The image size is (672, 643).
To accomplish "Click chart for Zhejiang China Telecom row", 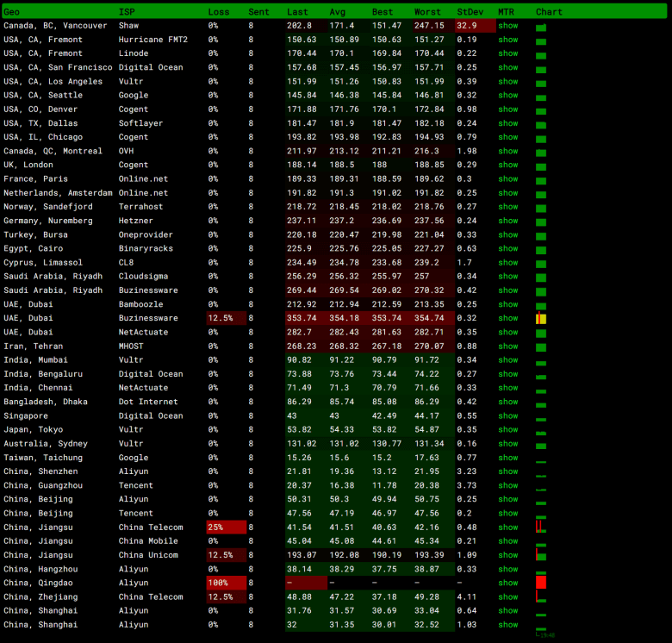I will tap(541, 596).
